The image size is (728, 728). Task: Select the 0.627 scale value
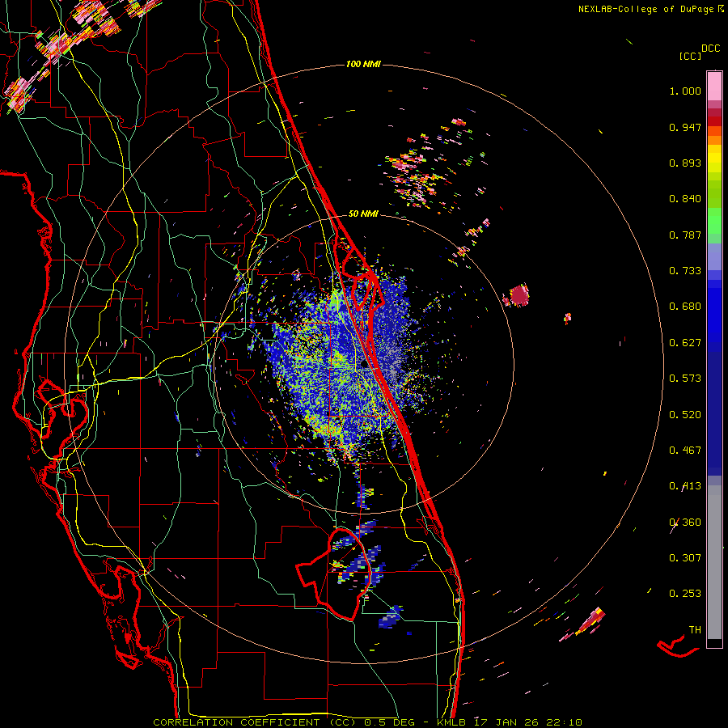(685, 343)
